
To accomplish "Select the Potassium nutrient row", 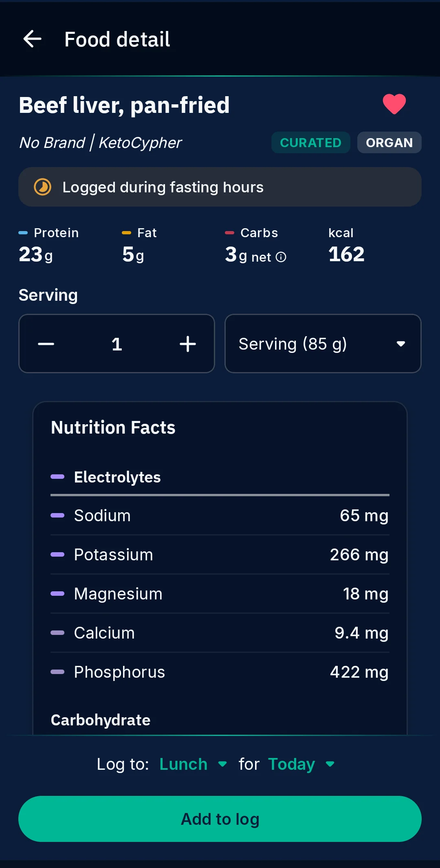I will click(x=220, y=555).
